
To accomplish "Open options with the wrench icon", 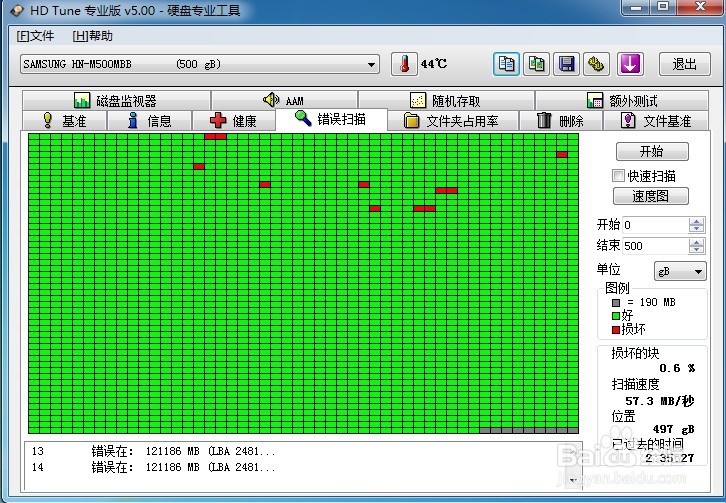I will 596,64.
